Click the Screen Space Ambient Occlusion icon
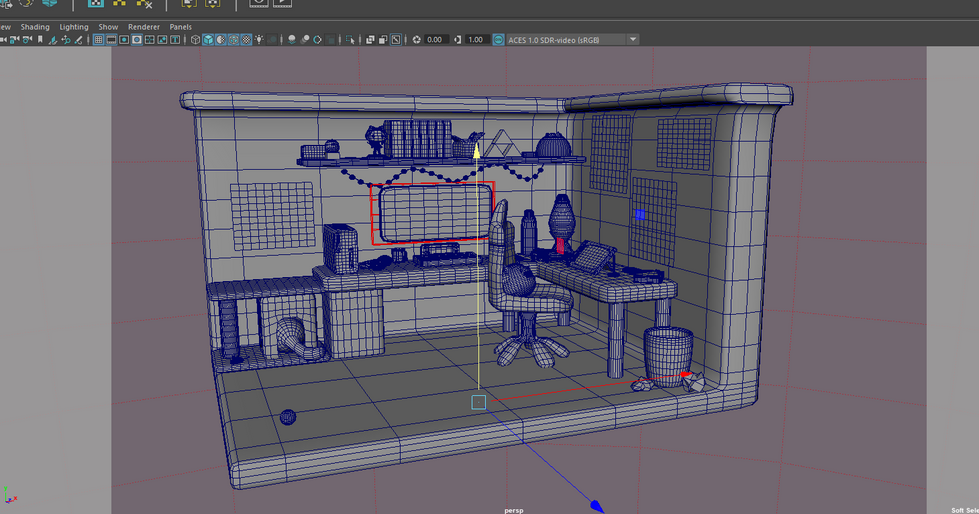The width and height of the screenshot is (979, 514). (291, 40)
